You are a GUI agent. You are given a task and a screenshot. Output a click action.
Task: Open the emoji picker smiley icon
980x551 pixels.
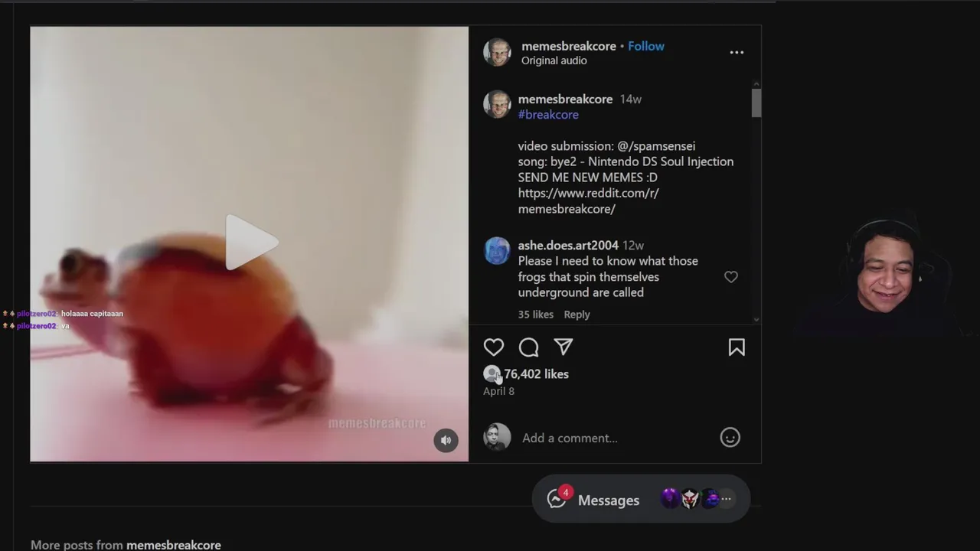(x=730, y=438)
